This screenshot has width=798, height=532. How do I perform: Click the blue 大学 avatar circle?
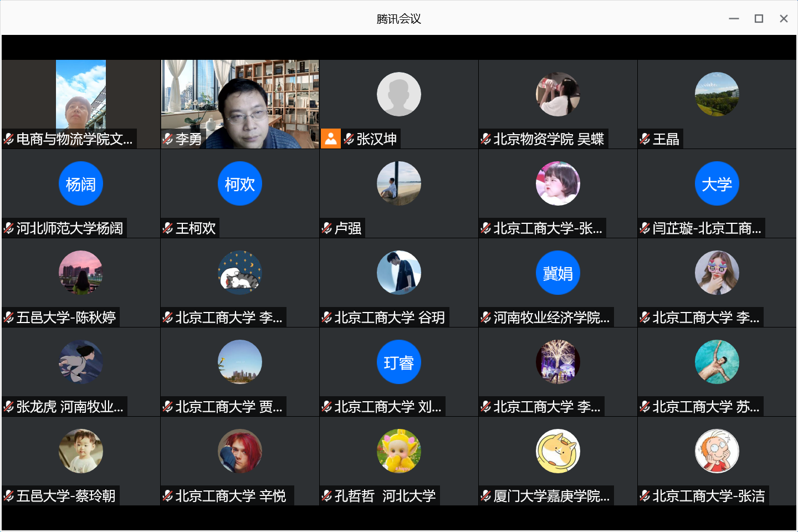(x=717, y=184)
